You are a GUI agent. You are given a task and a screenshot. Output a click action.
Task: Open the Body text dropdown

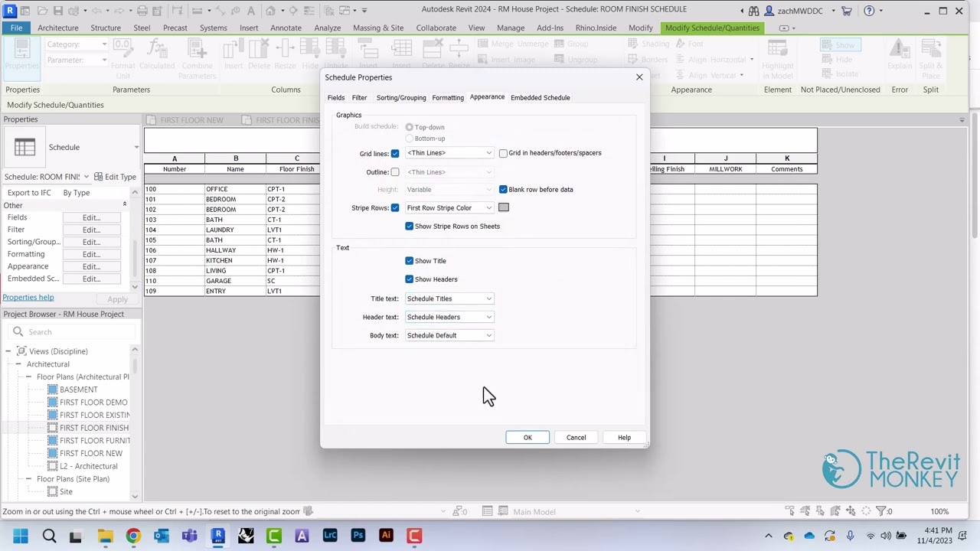tap(449, 335)
